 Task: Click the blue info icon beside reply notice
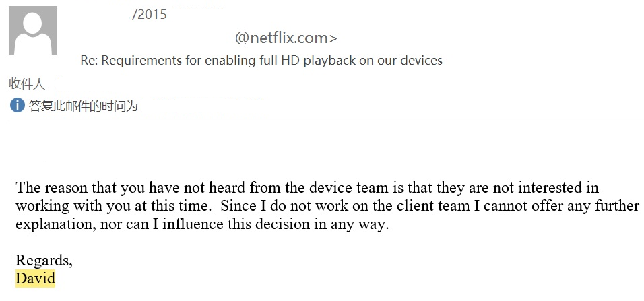18,105
